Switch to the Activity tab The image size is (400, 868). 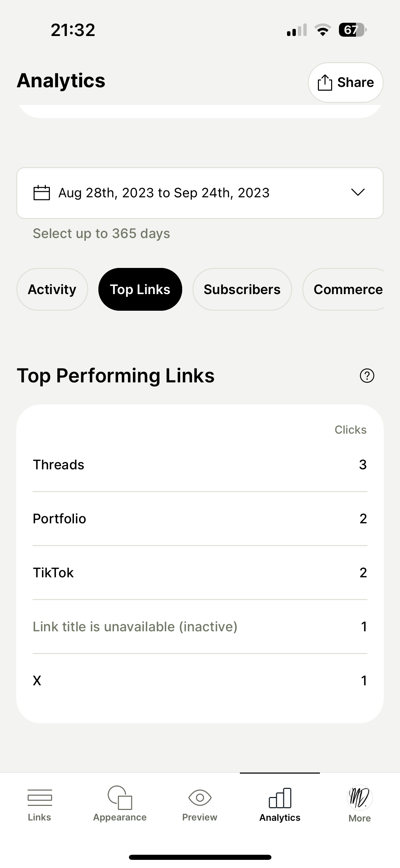point(52,289)
